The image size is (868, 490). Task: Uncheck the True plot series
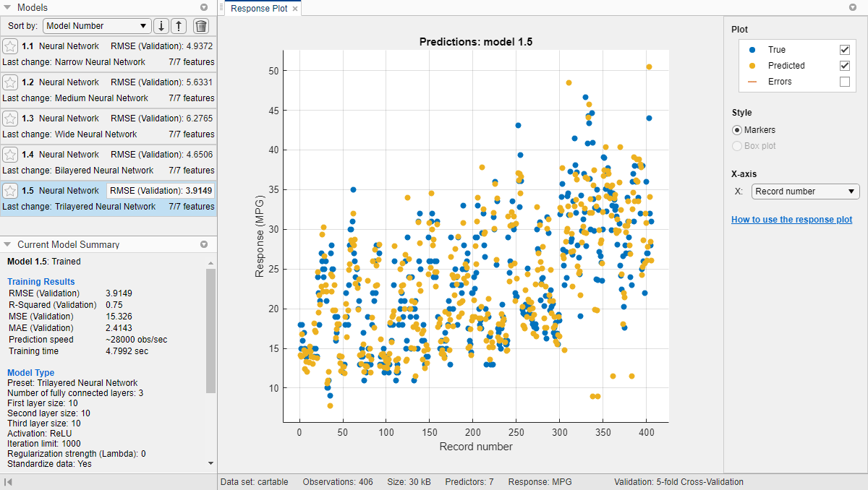(845, 49)
